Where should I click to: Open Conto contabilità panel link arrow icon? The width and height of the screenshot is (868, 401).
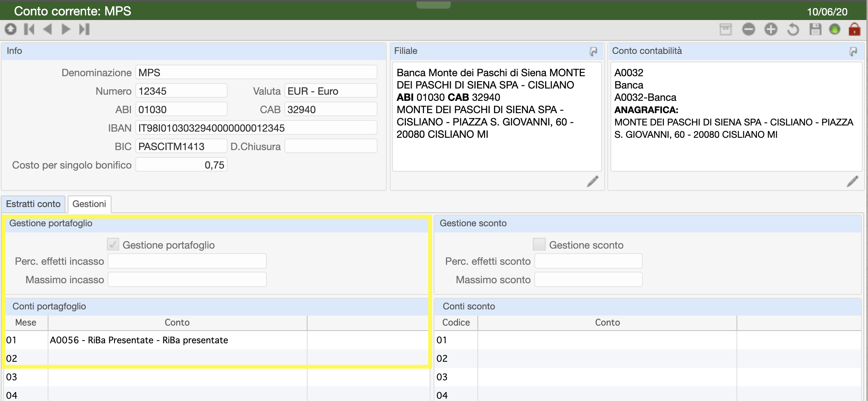tap(853, 51)
